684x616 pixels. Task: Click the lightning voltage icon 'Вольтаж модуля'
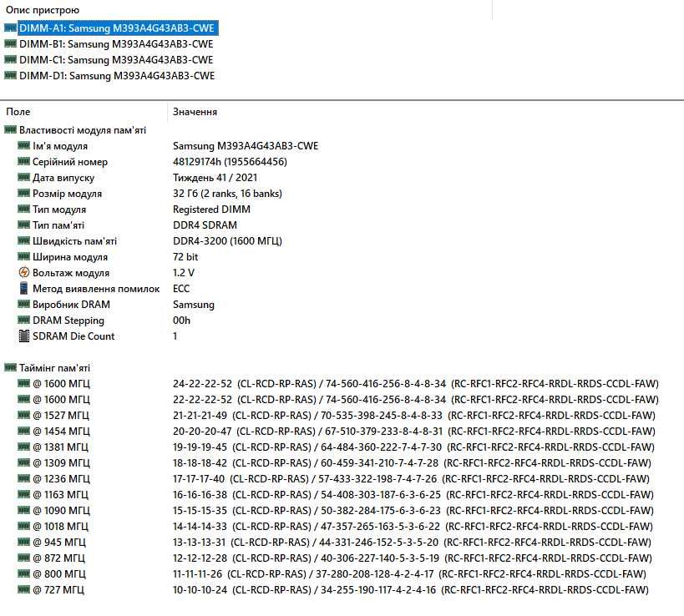click(24, 272)
